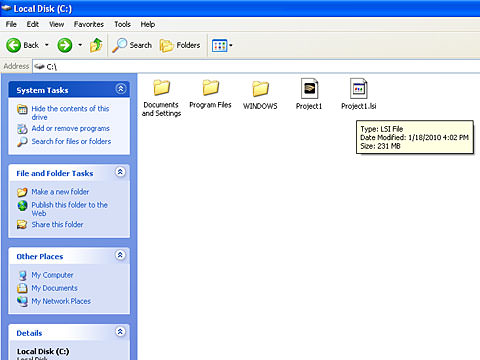Select the WINDOWS folder icon
This screenshot has height=360, width=480.
click(260, 89)
